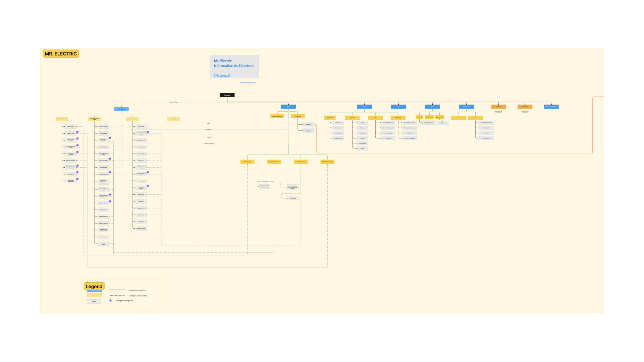Click the Testimonials node
Image resolution: width=644 pixels, height=362 pixels.
pos(459,118)
